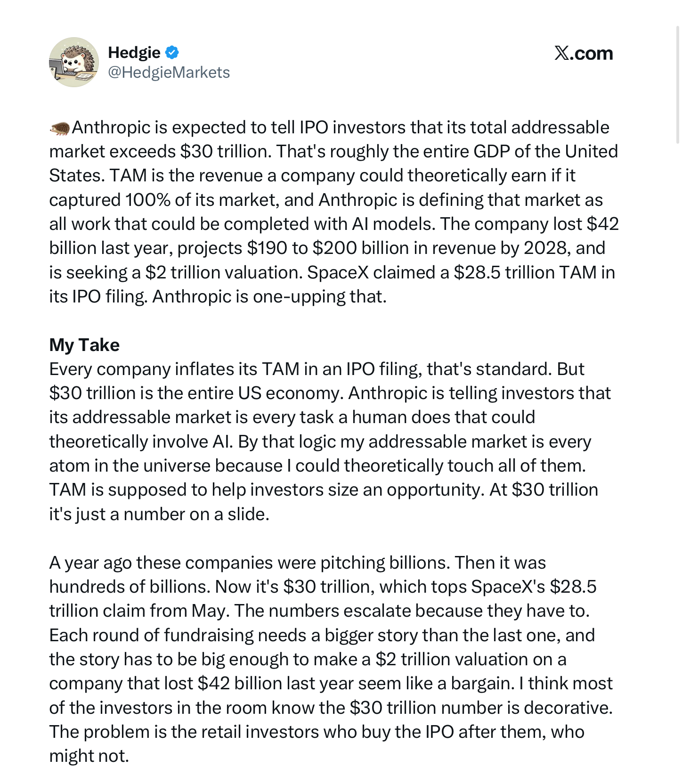Open the Hedgie display name link
This screenshot has width=682, height=784.
pyautogui.click(x=134, y=52)
